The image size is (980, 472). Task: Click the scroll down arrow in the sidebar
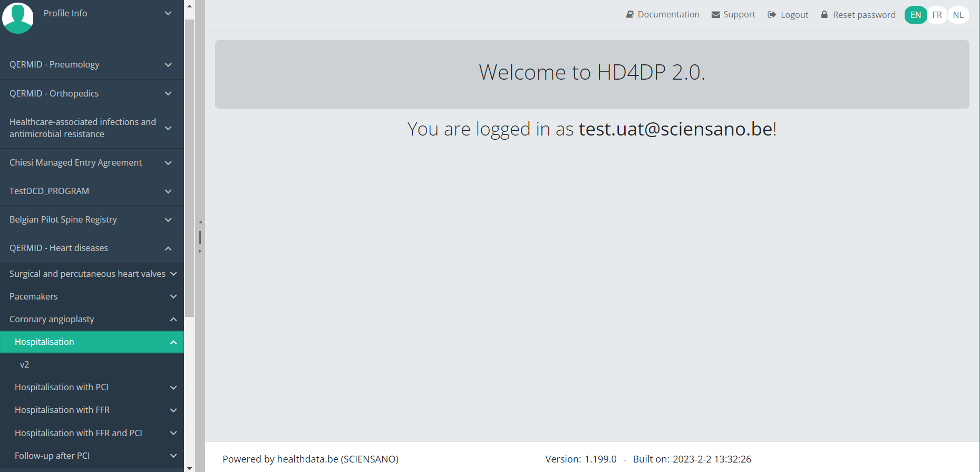click(189, 467)
